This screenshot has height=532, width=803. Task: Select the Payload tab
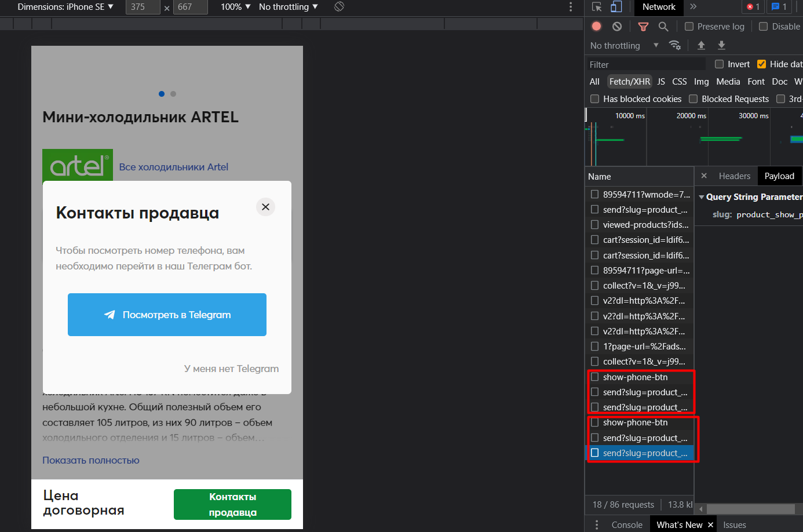(x=779, y=176)
